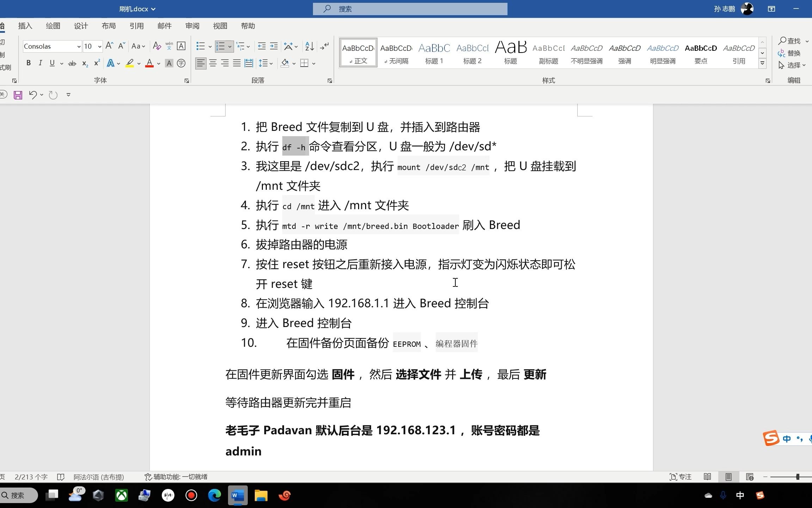Undo last action
The width and height of the screenshot is (812, 508).
[x=33, y=95]
